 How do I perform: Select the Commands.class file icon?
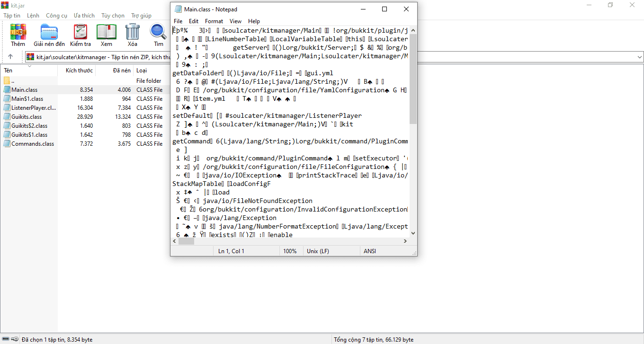[7, 144]
